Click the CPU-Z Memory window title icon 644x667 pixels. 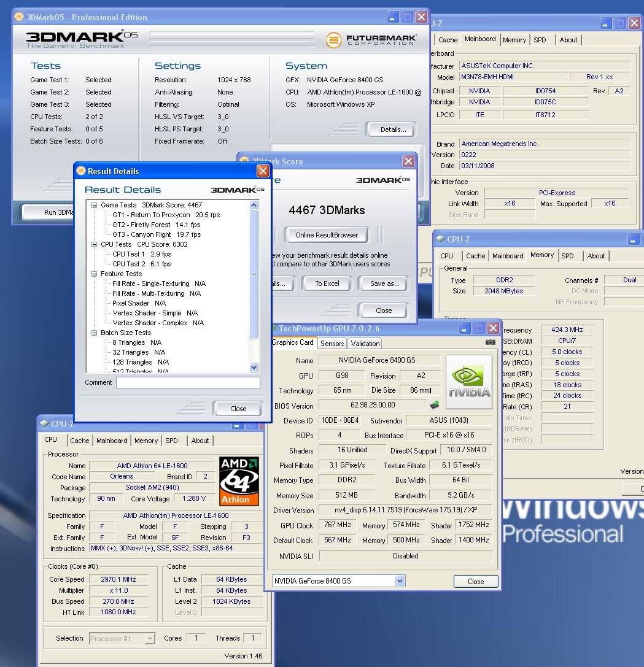(441, 239)
